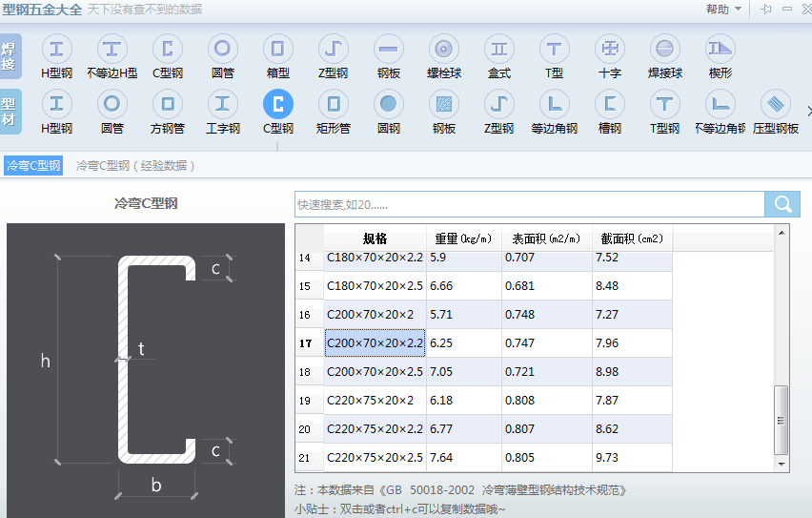Select cell C200×70×20×2.5
This screenshot has height=518, width=812.
click(x=375, y=372)
